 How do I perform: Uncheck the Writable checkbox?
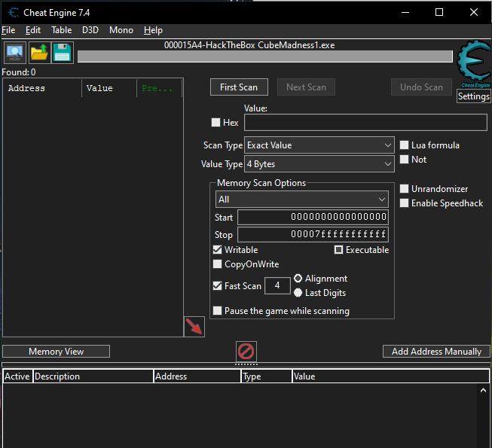218,249
